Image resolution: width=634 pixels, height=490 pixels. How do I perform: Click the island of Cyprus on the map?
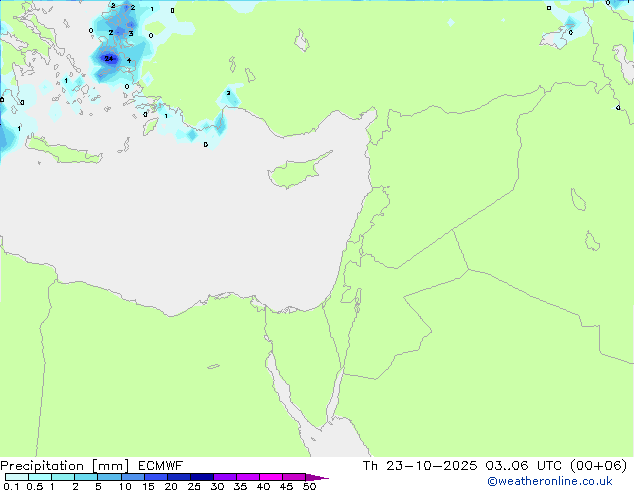pyautogui.click(x=295, y=172)
